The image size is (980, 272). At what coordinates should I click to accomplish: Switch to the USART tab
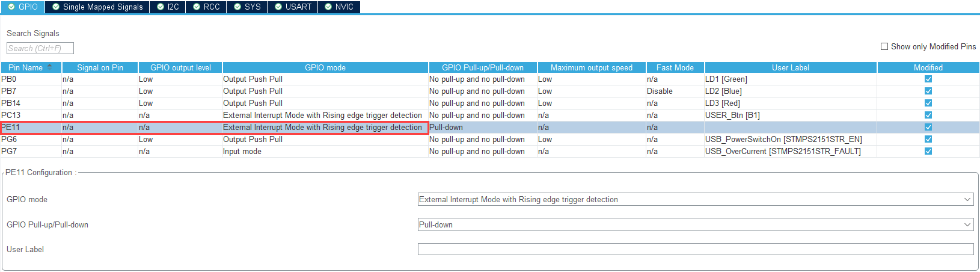point(293,7)
